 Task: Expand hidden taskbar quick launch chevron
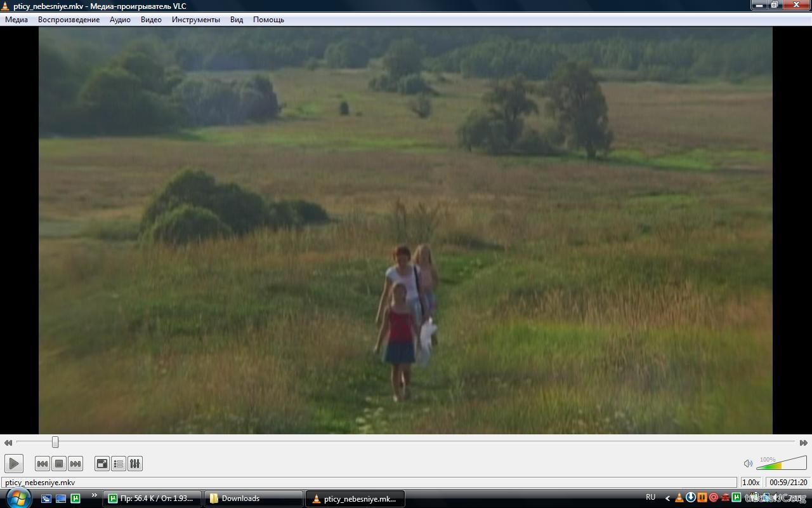click(95, 495)
